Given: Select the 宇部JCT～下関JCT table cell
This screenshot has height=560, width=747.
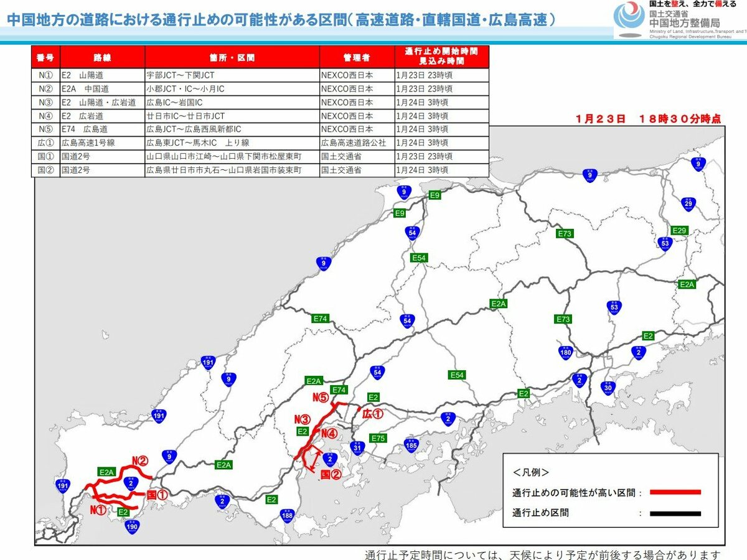Looking at the screenshot, I should [180, 75].
